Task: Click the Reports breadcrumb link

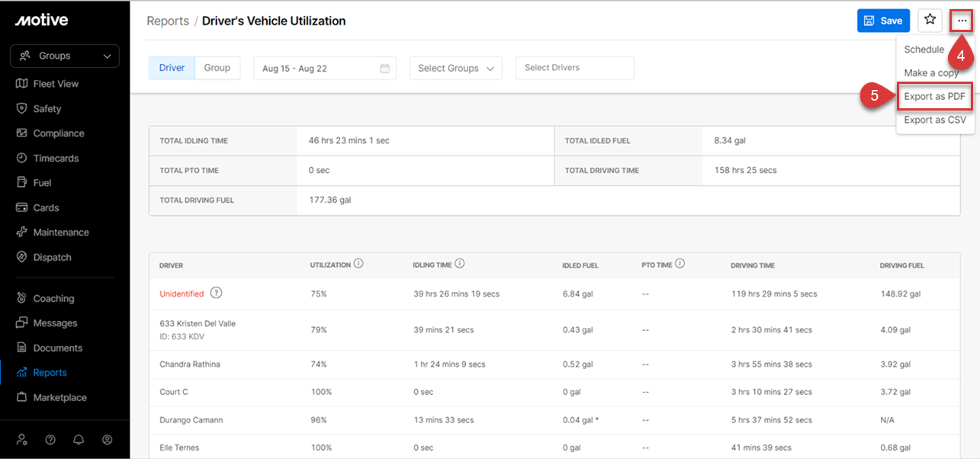Action: coord(168,21)
